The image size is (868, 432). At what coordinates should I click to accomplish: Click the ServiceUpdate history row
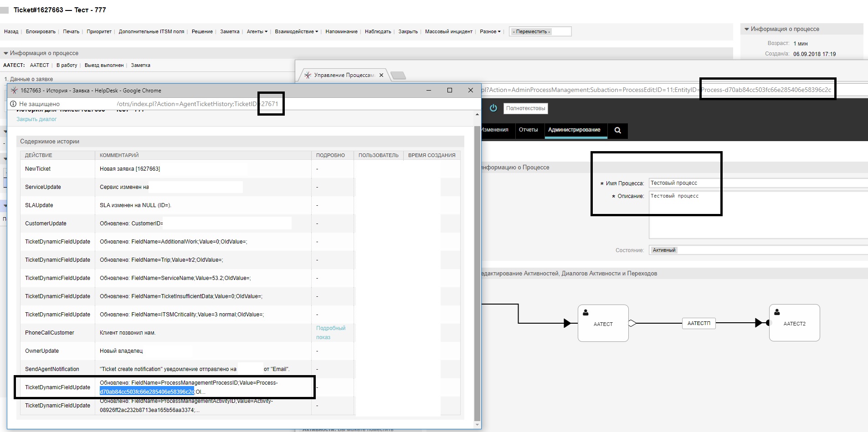coord(240,187)
